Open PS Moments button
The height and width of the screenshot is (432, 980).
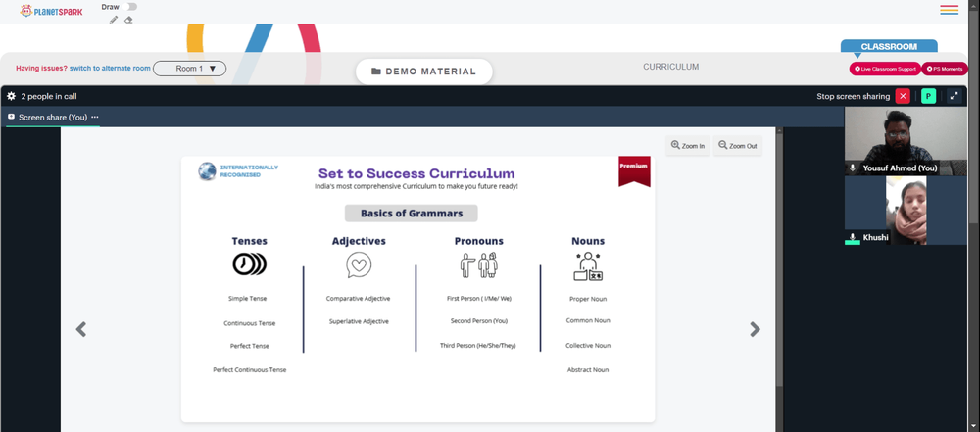pos(945,69)
